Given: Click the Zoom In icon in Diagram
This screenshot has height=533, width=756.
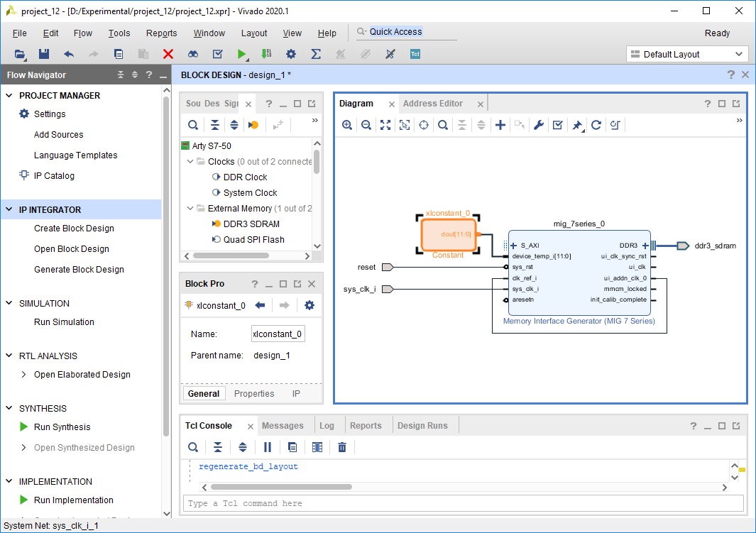Looking at the screenshot, I should (x=346, y=126).
